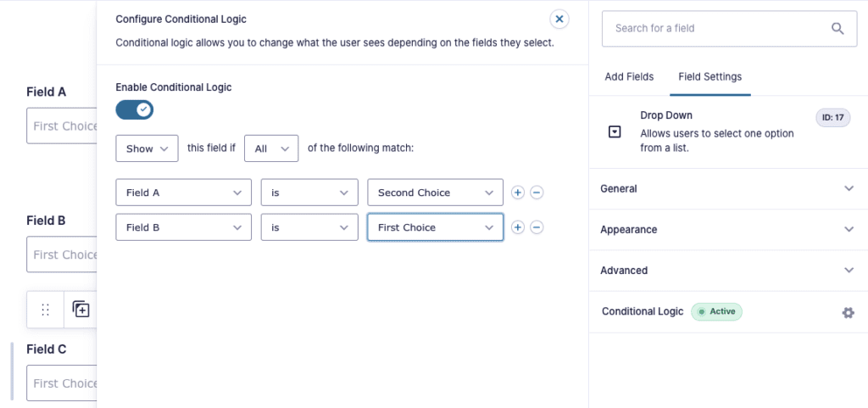The width and height of the screenshot is (868, 408).
Task: Open the First Choice value dropdown for Field B
Action: (435, 227)
